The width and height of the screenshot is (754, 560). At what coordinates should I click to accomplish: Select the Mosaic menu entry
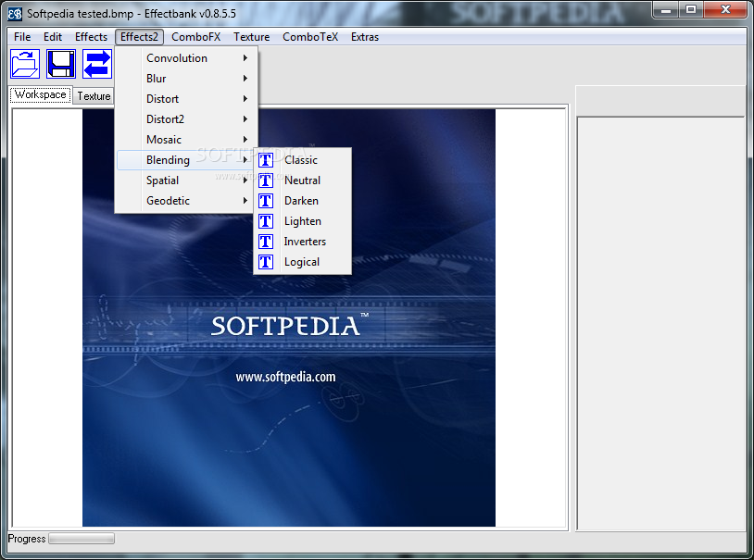click(185, 140)
